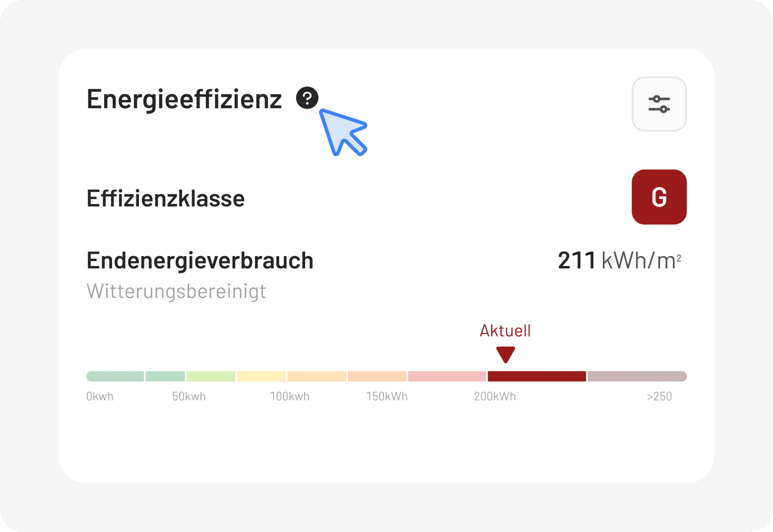Select the leftmost dark green scale segment
The width and height of the screenshot is (773, 532).
click(115, 376)
